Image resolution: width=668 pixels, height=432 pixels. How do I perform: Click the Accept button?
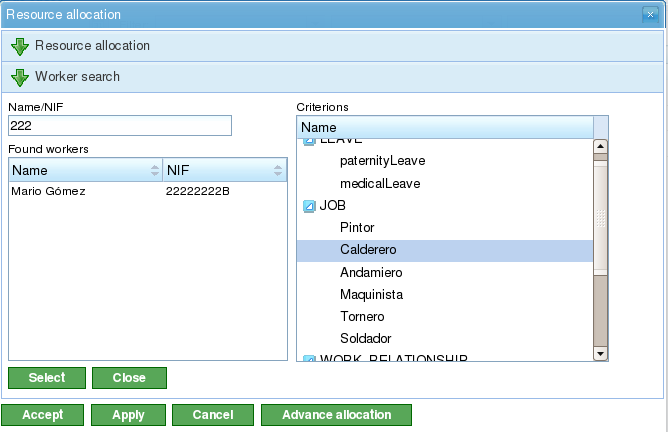[42, 415]
